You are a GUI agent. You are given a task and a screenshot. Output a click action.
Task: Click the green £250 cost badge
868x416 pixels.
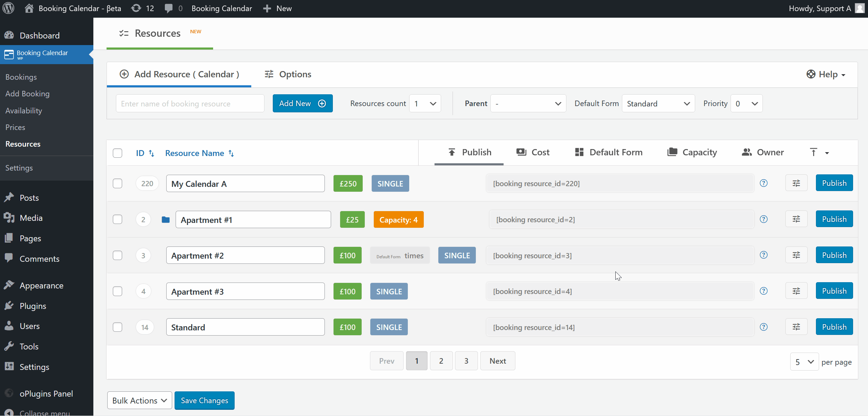[x=348, y=183]
